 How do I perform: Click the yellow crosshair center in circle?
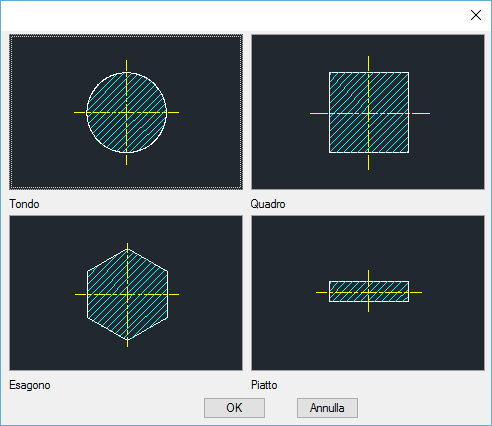pyautogui.click(x=127, y=113)
